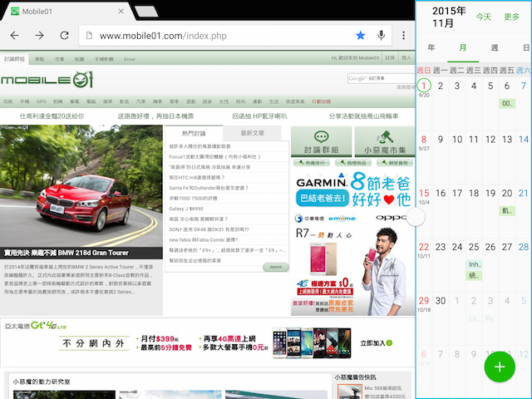Tap 更多 in the calendar header
Viewport: 532px width, 399px height.
coord(512,17)
